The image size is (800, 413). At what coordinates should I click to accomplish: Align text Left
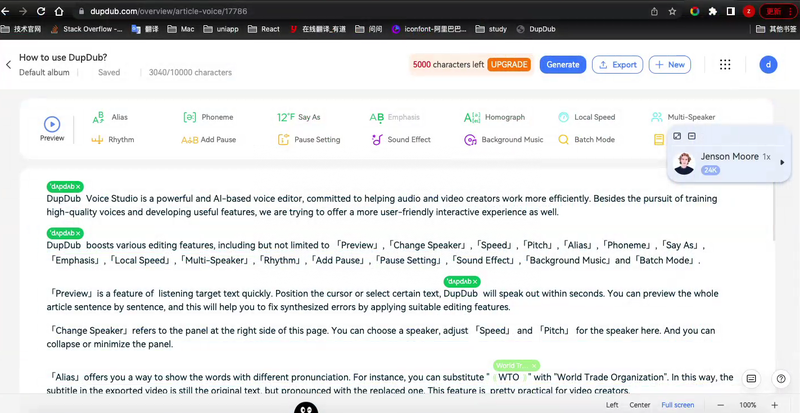click(612, 405)
